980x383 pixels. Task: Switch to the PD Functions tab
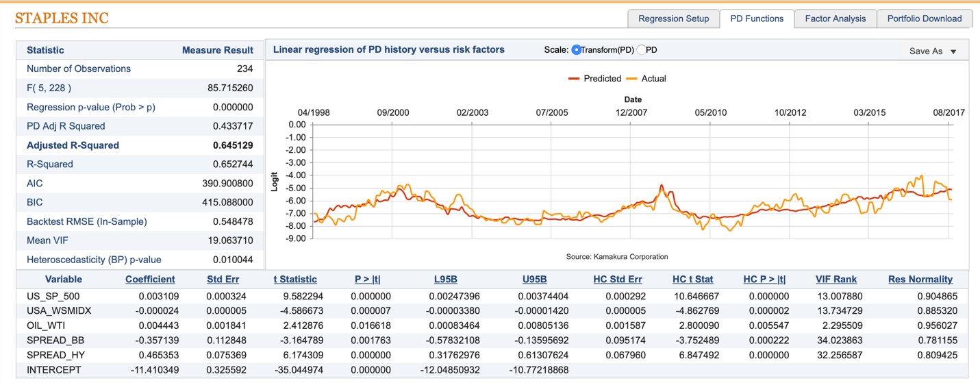click(757, 18)
